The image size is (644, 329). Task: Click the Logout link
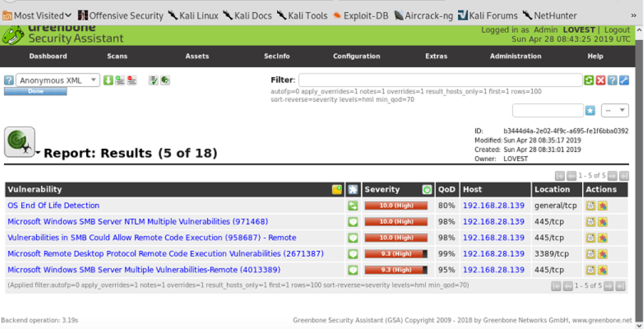(617, 30)
